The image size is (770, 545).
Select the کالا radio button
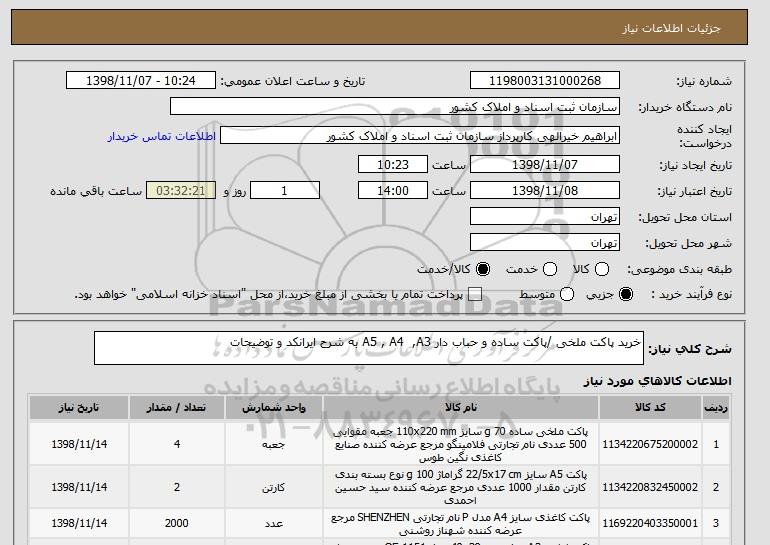click(x=602, y=269)
